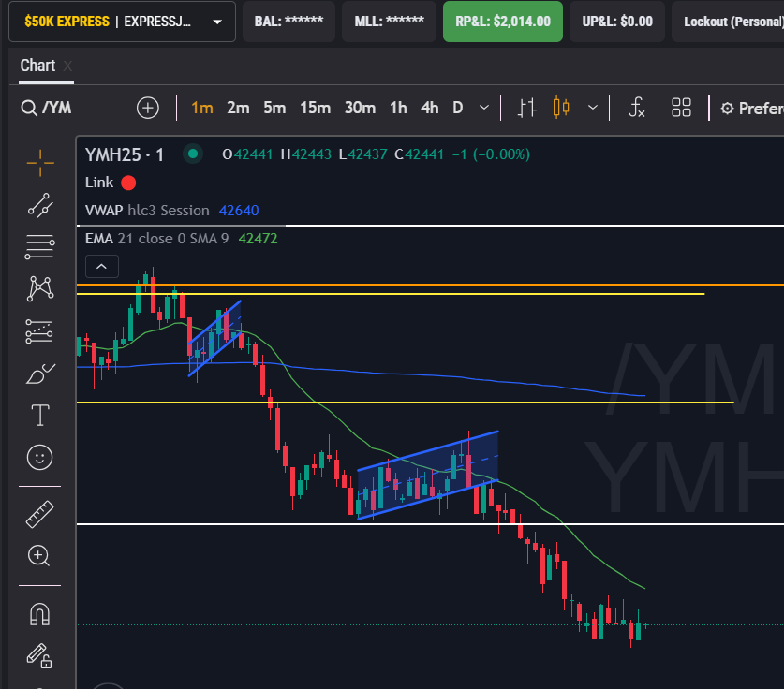Switch to the 5m timeframe
This screenshot has height=689, width=784.
(x=274, y=108)
